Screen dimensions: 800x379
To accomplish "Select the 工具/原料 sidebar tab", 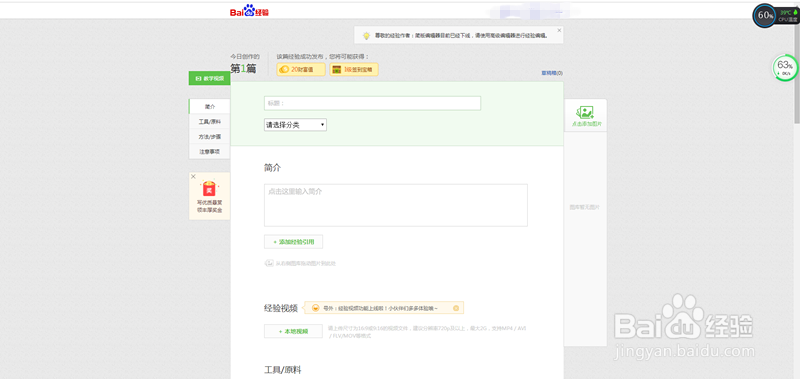I will click(210, 122).
